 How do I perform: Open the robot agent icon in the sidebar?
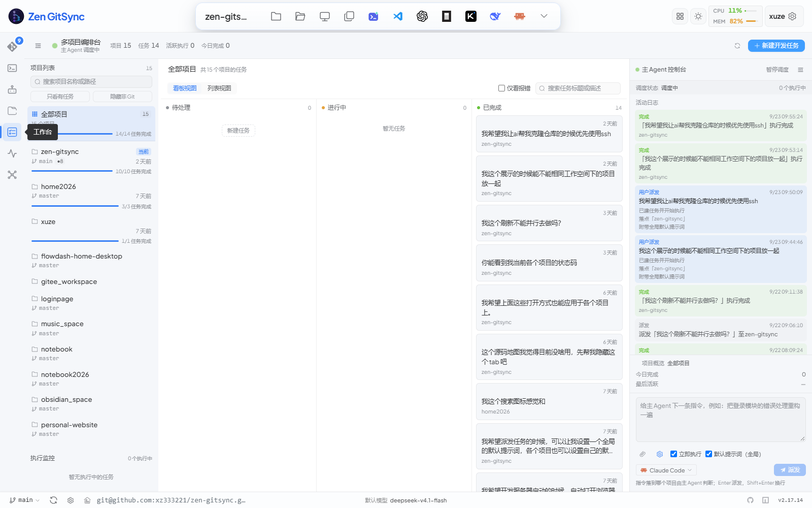[13, 89]
